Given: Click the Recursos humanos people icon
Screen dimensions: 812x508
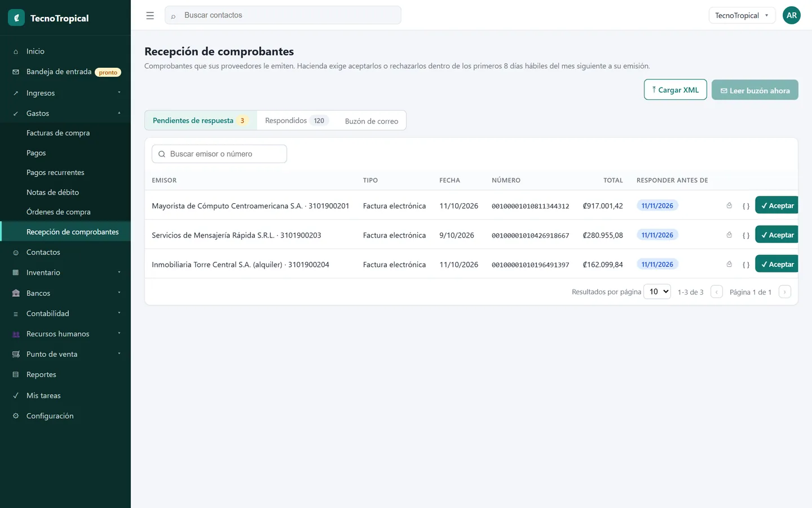Looking at the screenshot, I should pos(16,334).
